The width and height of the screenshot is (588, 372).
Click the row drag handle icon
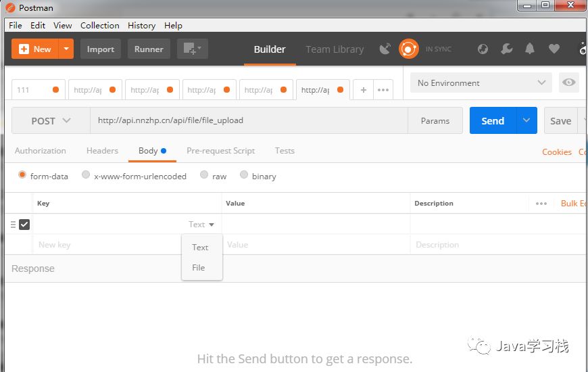click(13, 225)
